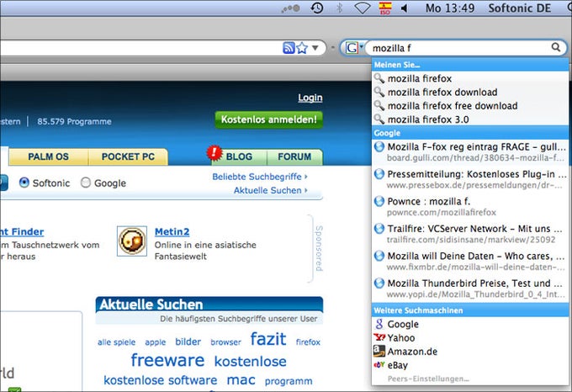The height and width of the screenshot is (392, 572).
Task: Open the BLOG tab
Action: point(239,156)
